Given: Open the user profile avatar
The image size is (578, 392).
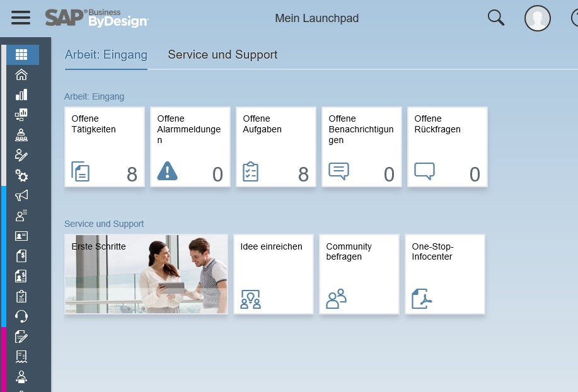Looking at the screenshot, I should tap(537, 18).
